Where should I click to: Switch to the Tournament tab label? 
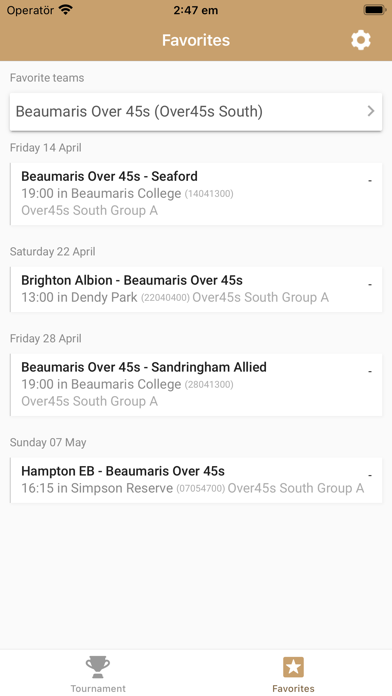(98, 688)
